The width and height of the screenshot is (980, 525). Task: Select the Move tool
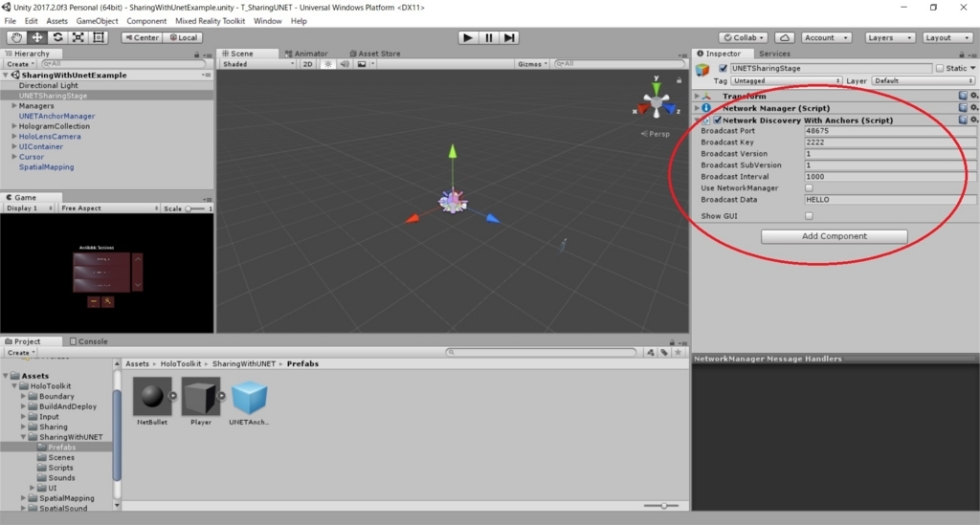37,37
